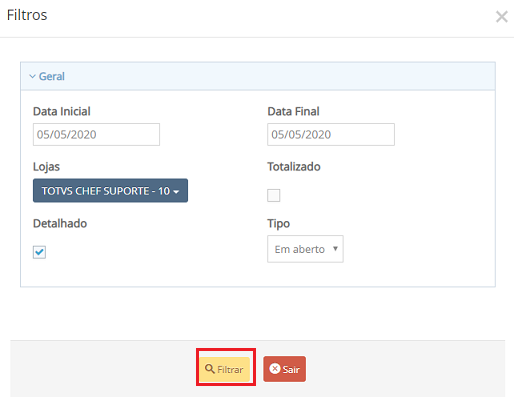Open the Tipo 'Em aberto' select box
514x397 pixels.
click(x=305, y=249)
